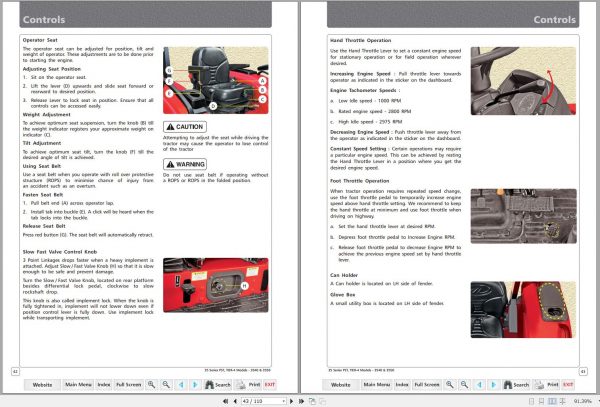Open Main Menu on left page 42

tap(78, 384)
